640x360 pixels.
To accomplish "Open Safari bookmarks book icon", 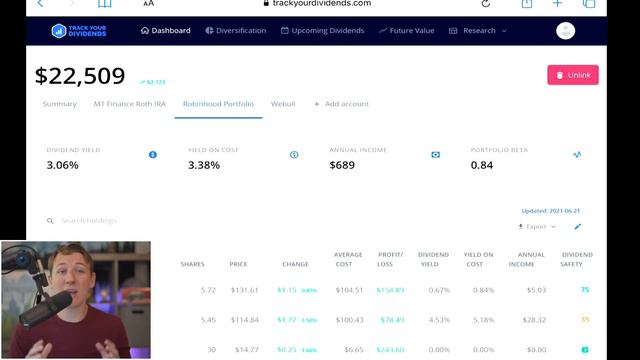I will [104, 4].
